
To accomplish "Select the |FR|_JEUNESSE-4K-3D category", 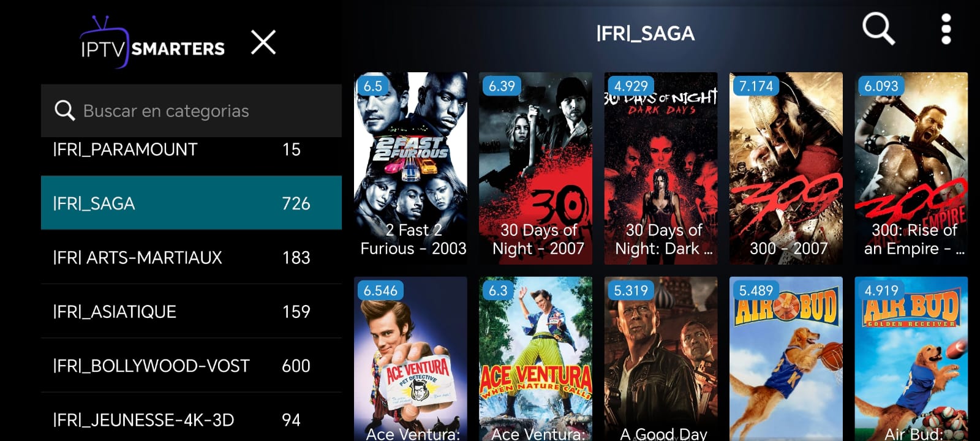I will click(191, 419).
